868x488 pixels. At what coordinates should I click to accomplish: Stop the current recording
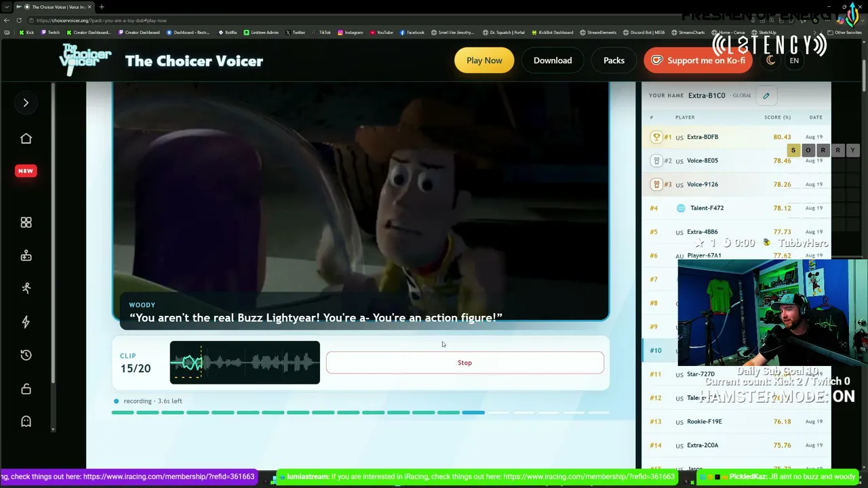(x=465, y=363)
